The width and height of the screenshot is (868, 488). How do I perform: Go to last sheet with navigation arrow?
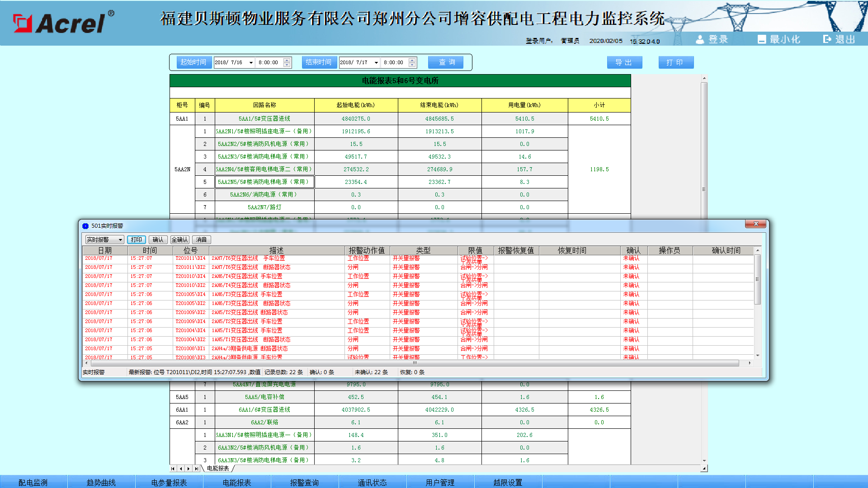196,469
